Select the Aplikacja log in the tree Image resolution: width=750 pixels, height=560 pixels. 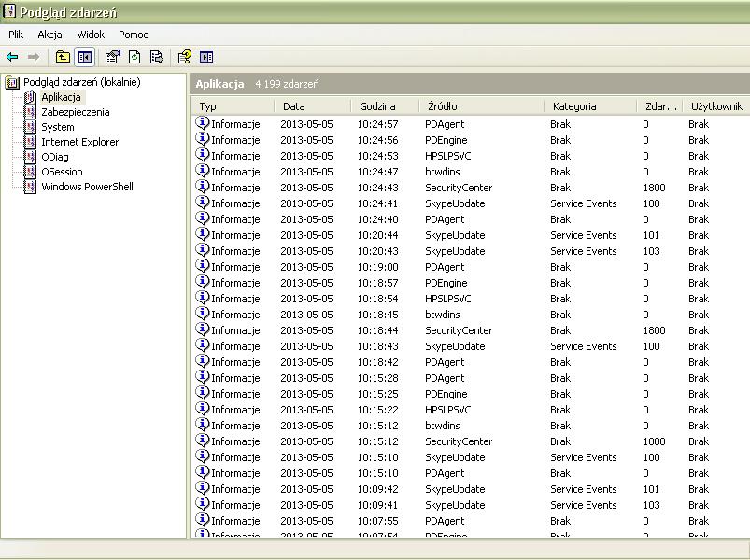point(61,97)
